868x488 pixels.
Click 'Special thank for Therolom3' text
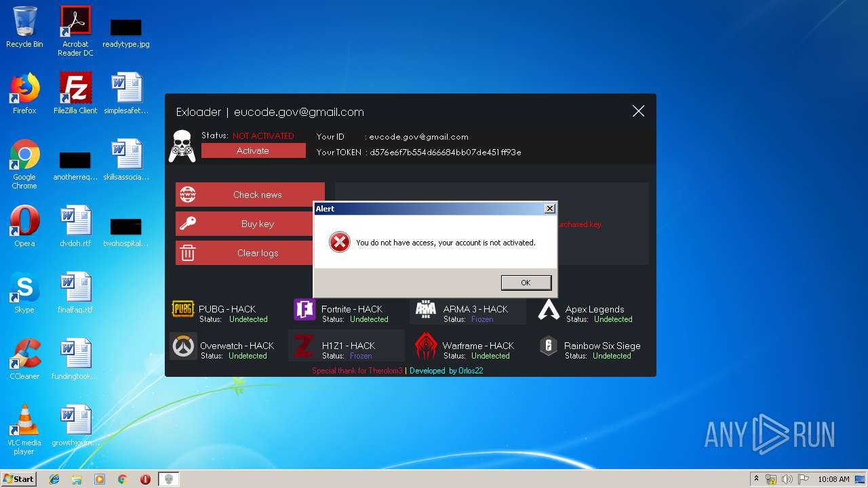point(357,371)
